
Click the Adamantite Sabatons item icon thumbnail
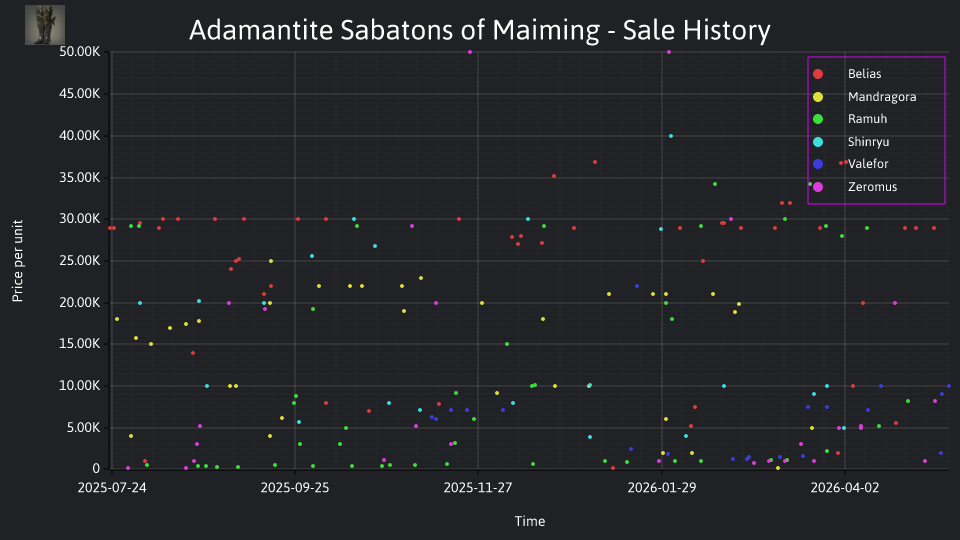tap(45, 25)
